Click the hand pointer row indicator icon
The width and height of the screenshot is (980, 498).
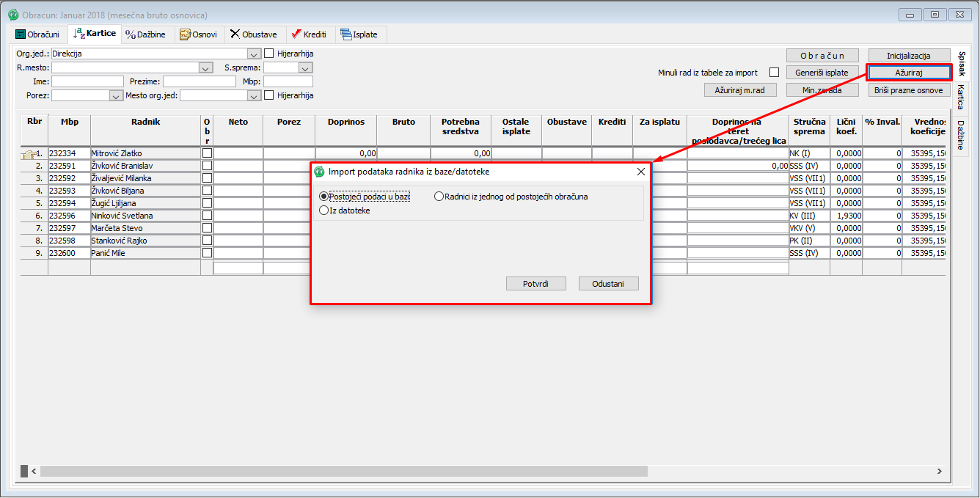click(29, 154)
